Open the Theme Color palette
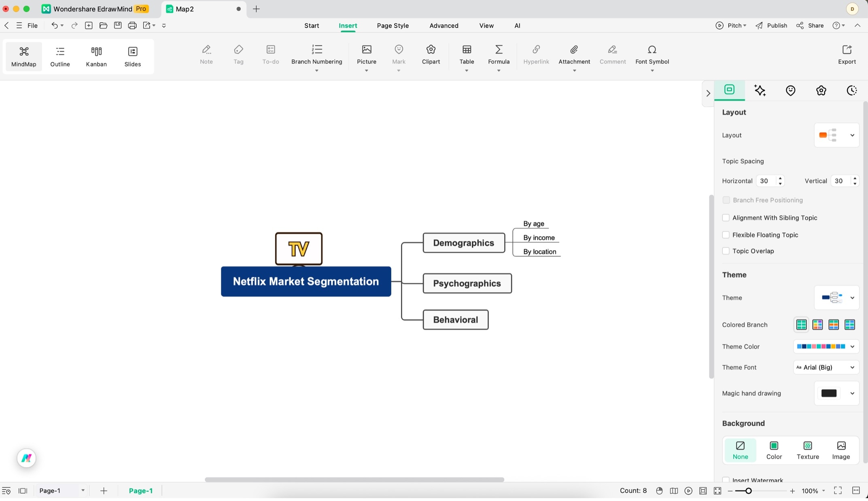This screenshot has height=501, width=868. click(826, 346)
